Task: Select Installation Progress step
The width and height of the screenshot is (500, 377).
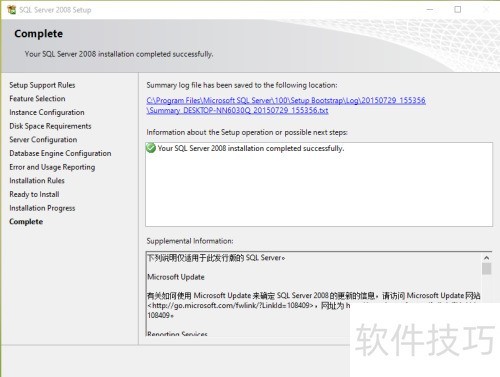Action: [42, 208]
